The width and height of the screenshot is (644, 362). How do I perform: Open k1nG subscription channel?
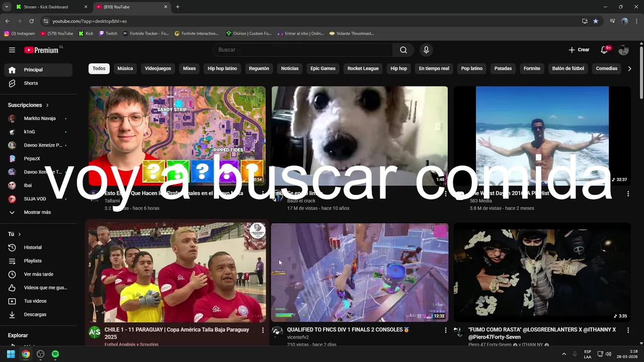click(38, 132)
